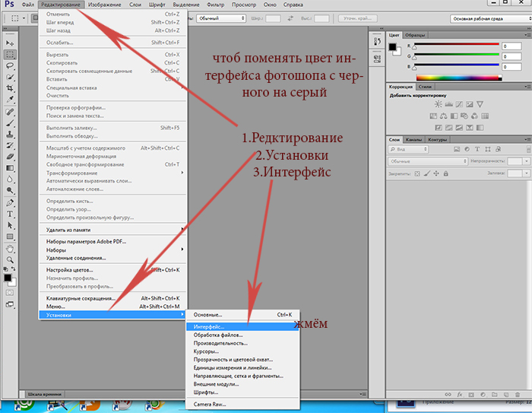
Task: Select the Rectangular Marquee tool
Action: 10,54
